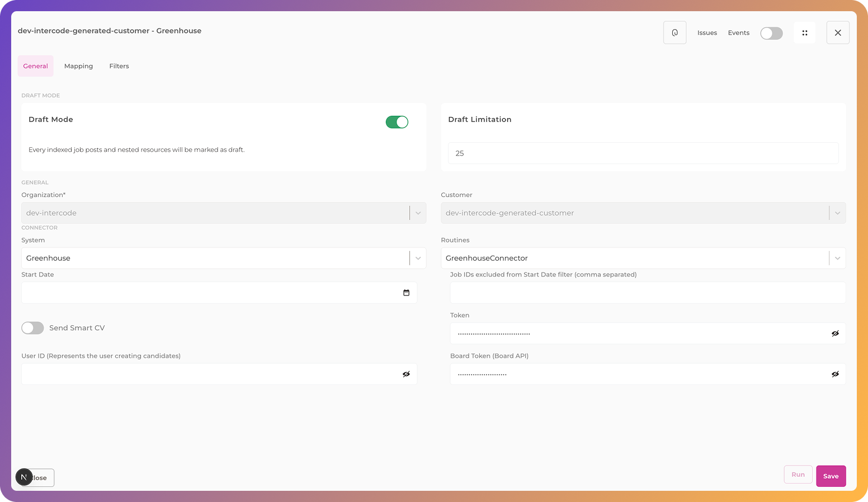Screen dimensions: 868x502
Task: Expand the Organization dropdown arrow
Action: pos(418,213)
